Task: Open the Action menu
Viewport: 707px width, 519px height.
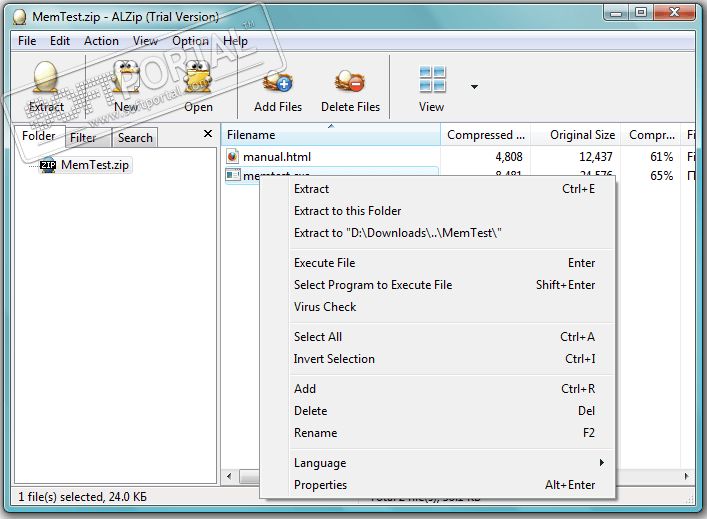Action: [101, 41]
